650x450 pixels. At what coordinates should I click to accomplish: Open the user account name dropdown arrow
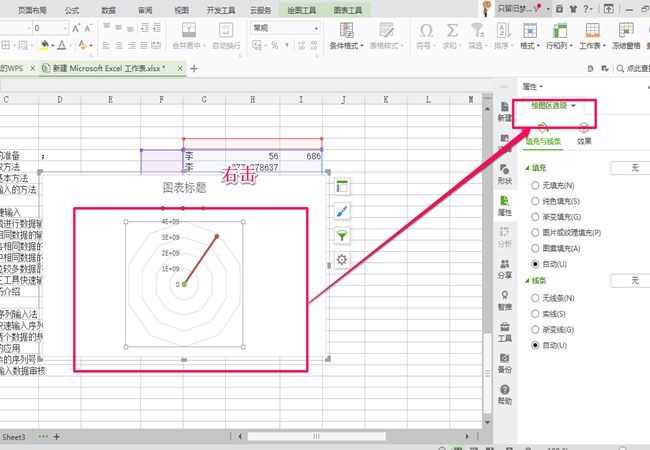click(x=548, y=9)
